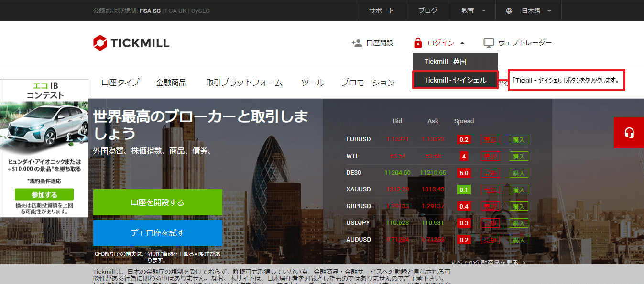Image resolution: width=644 pixels, height=284 pixels.
Task: Click 参加する in the IB contest banner
Action: coord(44,194)
